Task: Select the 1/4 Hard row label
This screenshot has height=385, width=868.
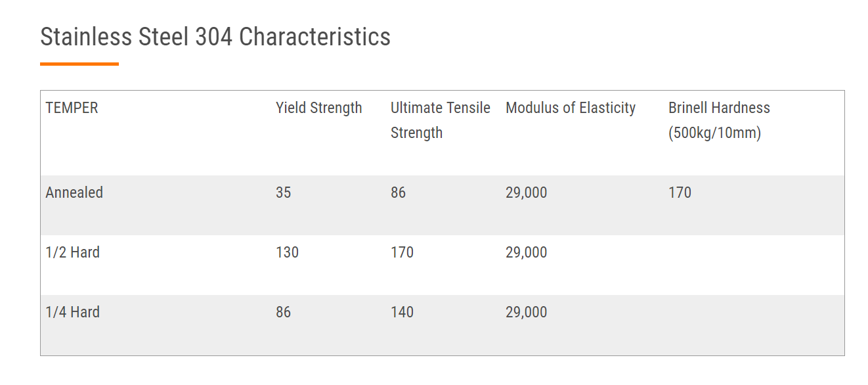Action: (73, 312)
